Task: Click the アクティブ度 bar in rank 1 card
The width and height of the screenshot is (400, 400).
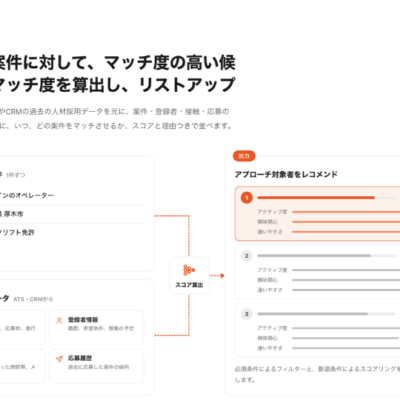Action: click(x=346, y=212)
